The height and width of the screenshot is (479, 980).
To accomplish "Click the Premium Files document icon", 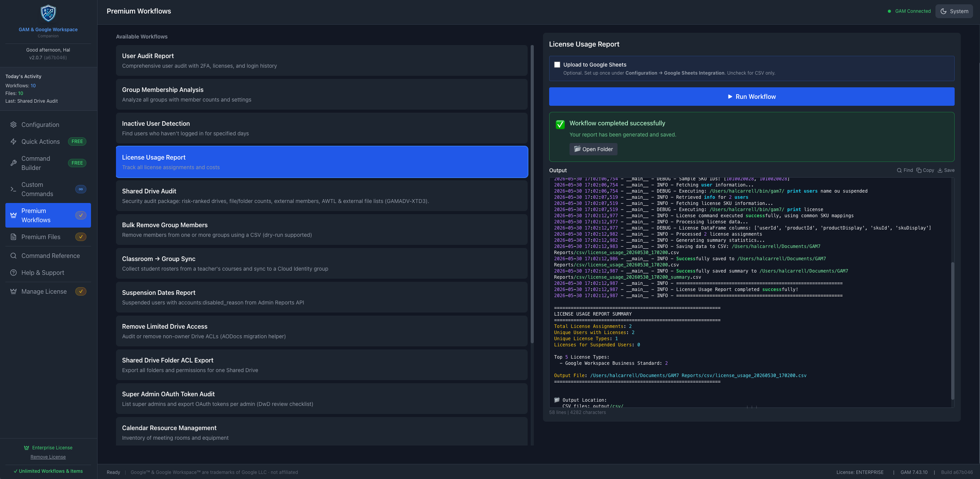I will tap(13, 237).
